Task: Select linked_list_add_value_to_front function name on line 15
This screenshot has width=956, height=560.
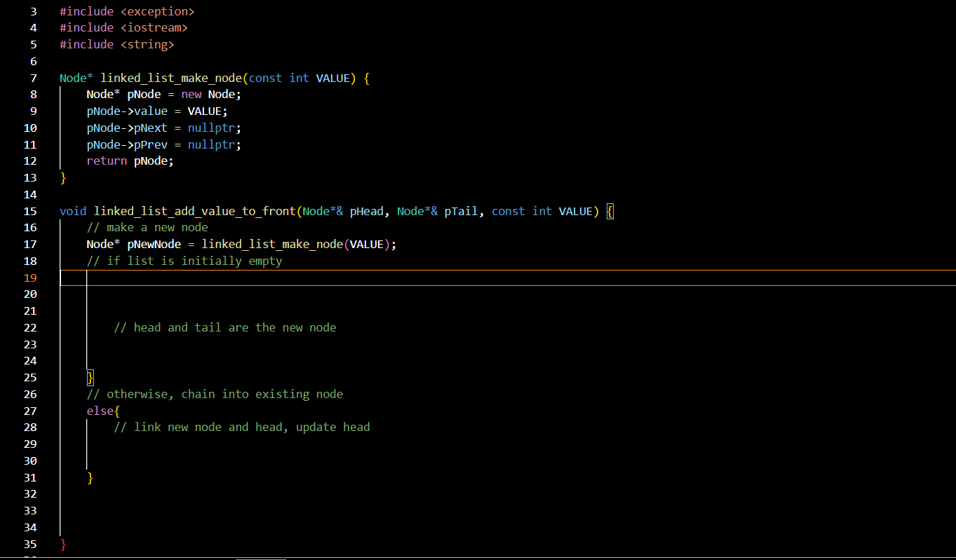Action: coord(198,210)
